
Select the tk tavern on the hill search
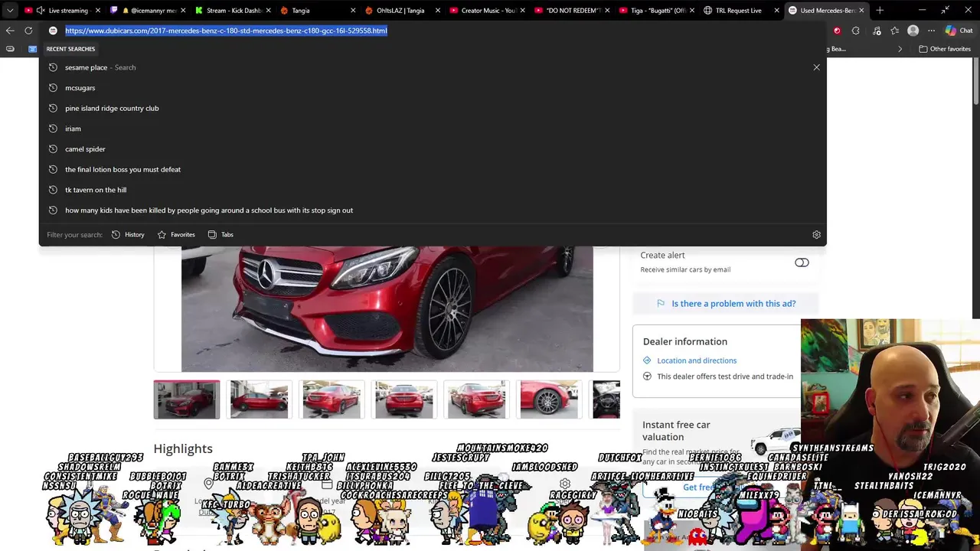(433, 190)
